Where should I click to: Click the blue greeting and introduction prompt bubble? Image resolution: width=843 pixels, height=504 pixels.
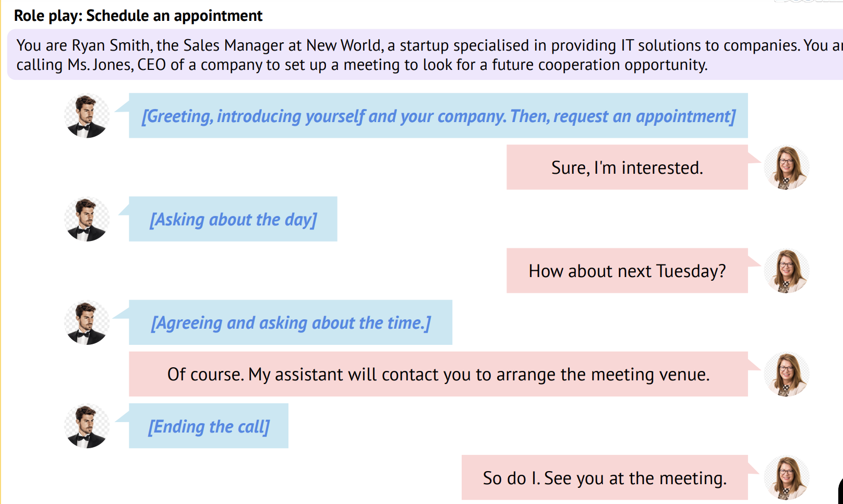[x=438, y=116]
